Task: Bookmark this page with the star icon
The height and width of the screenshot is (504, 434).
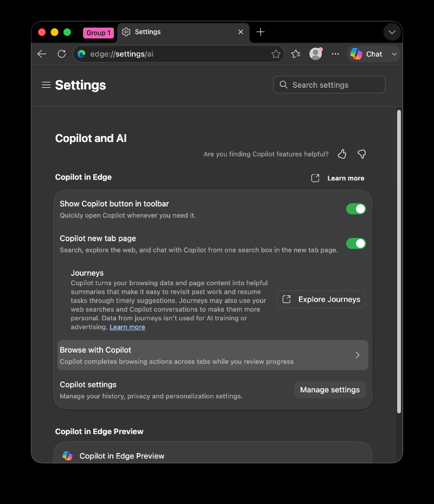Action: (x=276, y=54)
